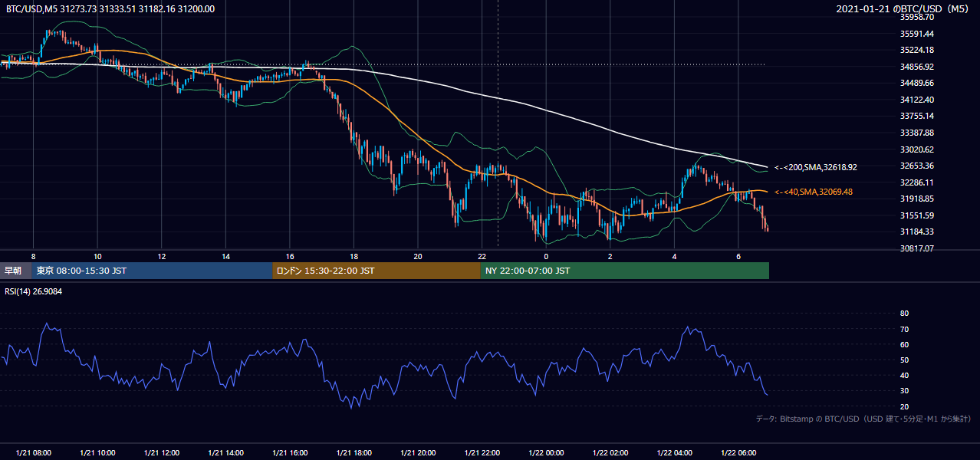Click the 1/21 22:00 bottom time label
The height and width of the screenshot is (460, 980).
click(x=482, y=453)
